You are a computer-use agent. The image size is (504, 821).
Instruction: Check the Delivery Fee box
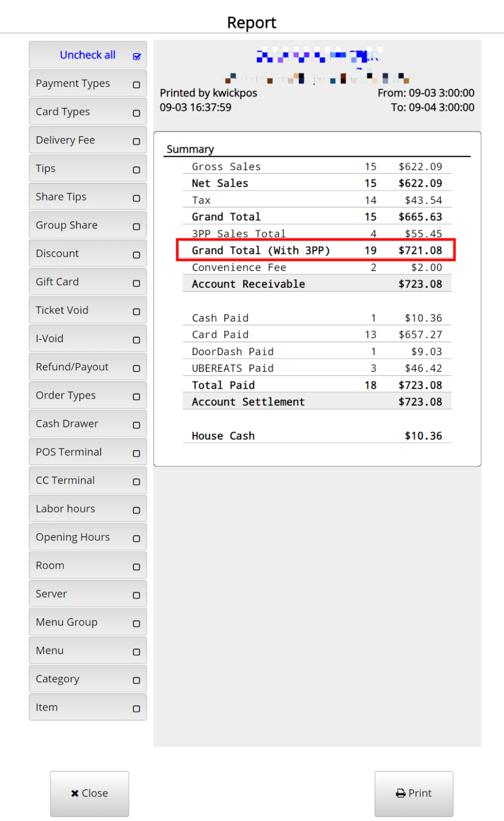click(136, 142)
